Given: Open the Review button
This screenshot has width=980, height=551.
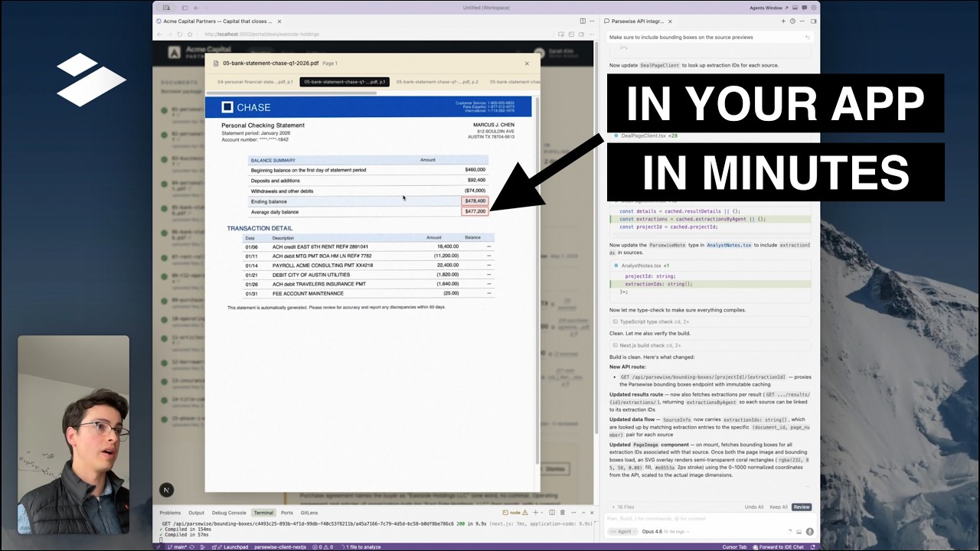Looking at the screenshot, I should [x=802, y=507].
